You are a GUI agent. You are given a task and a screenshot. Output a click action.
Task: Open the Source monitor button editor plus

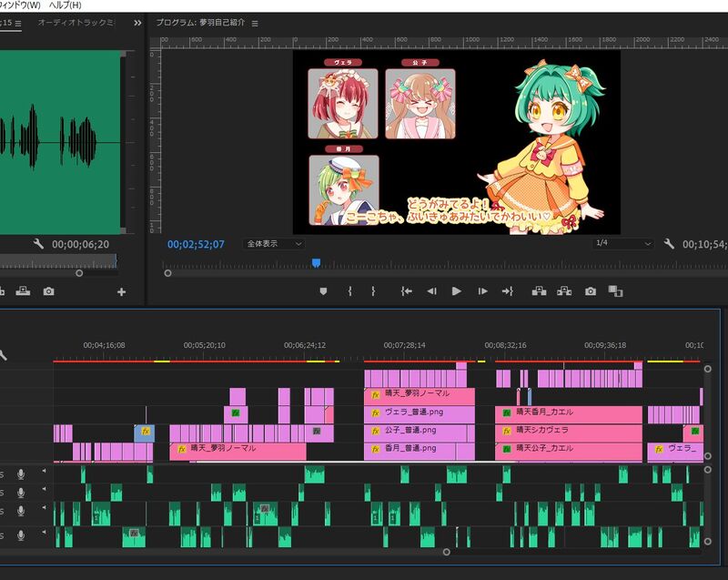tap(121, 291)
